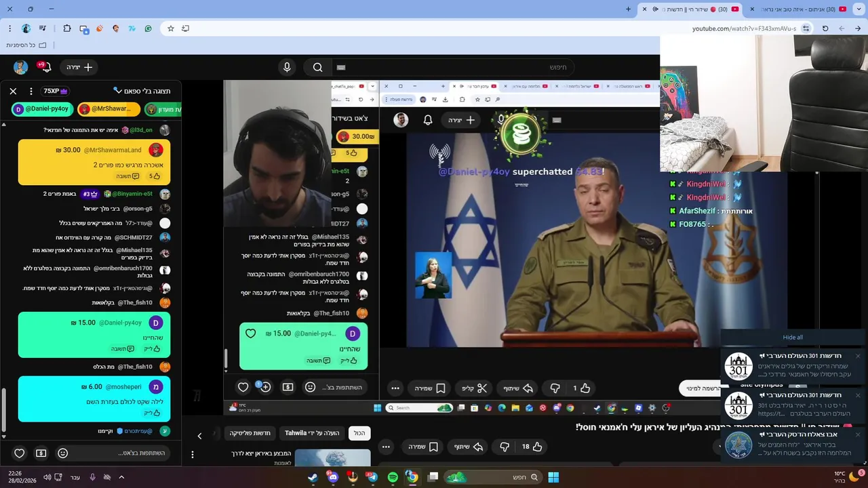Open the recommended video thumbnail
868x488 pixels.
point(332,458)
